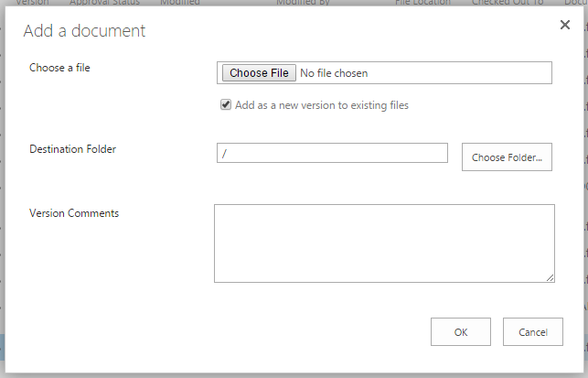The width and height of the screenshot is (588, 378).
Task: Click the 'No file chosen' text
Action: [334, 73]
